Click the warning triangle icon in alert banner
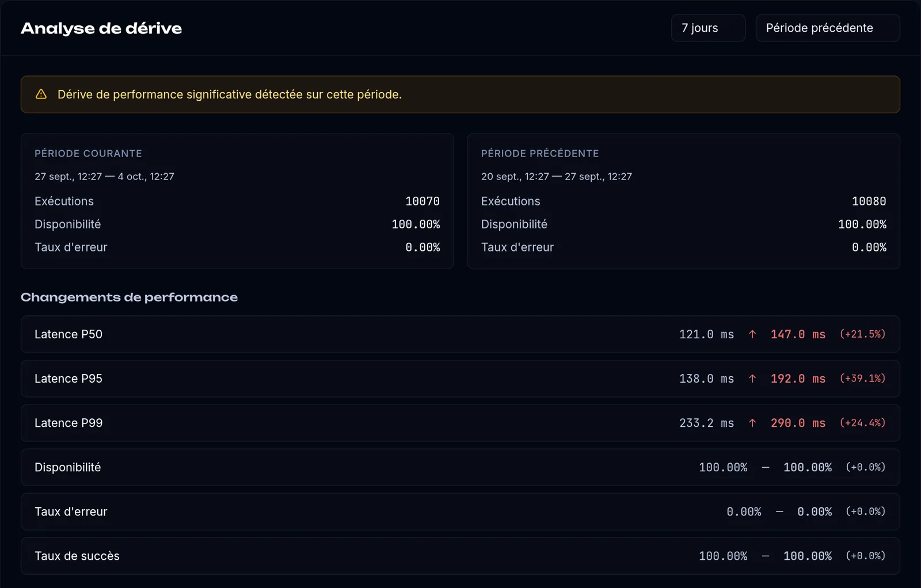The height and width of the screenshot is (588, 921). pos(41,94)
